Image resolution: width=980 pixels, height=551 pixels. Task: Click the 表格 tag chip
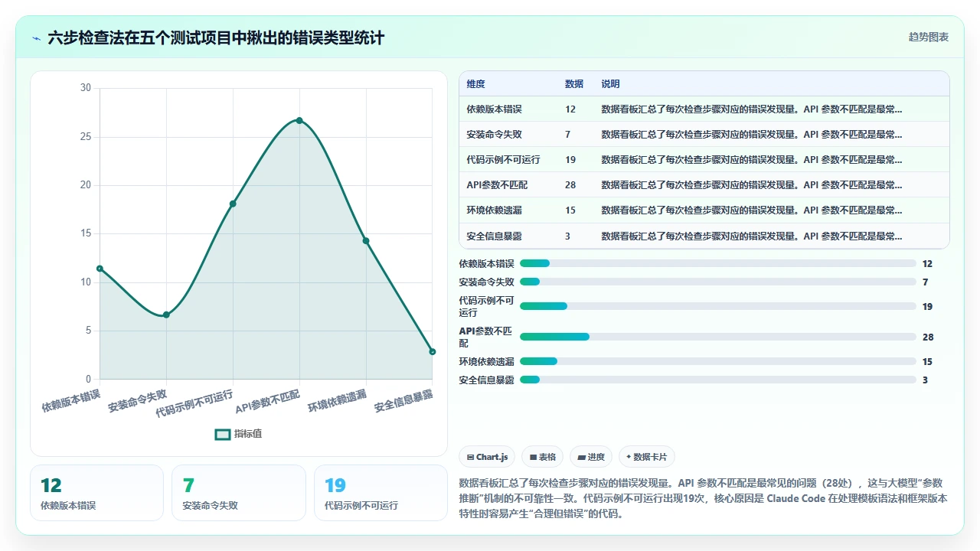coord(542,457)
